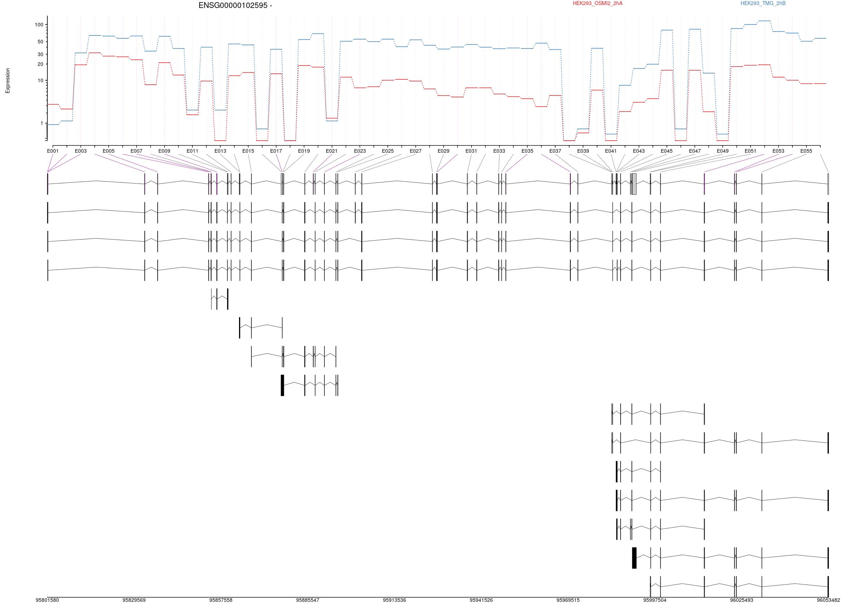The height and width of the screenshot is (608, 868).
Task: Select exon label E037
Action: [x=556, y=151]
